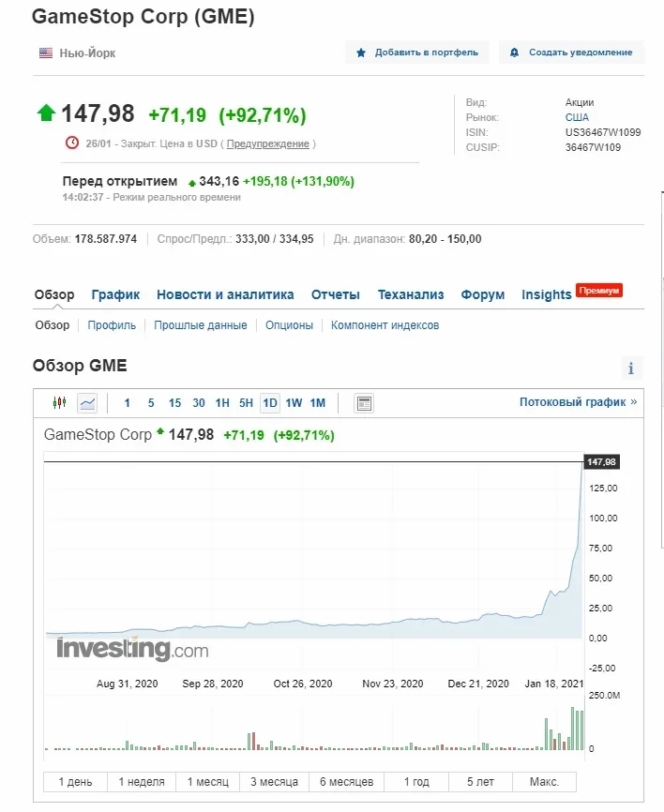Viewport: 664px width, 812px height.
Task: Select the 1H chart interval
Action: point(222,403)
